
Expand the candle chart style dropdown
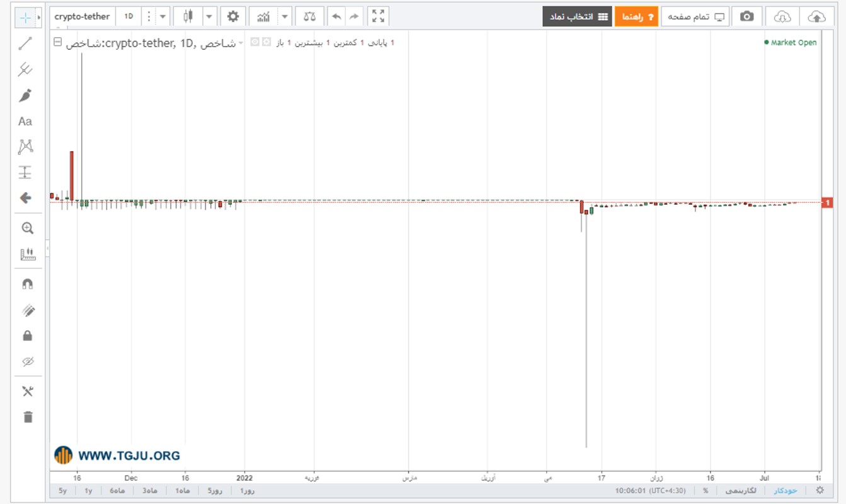point(209,16)
